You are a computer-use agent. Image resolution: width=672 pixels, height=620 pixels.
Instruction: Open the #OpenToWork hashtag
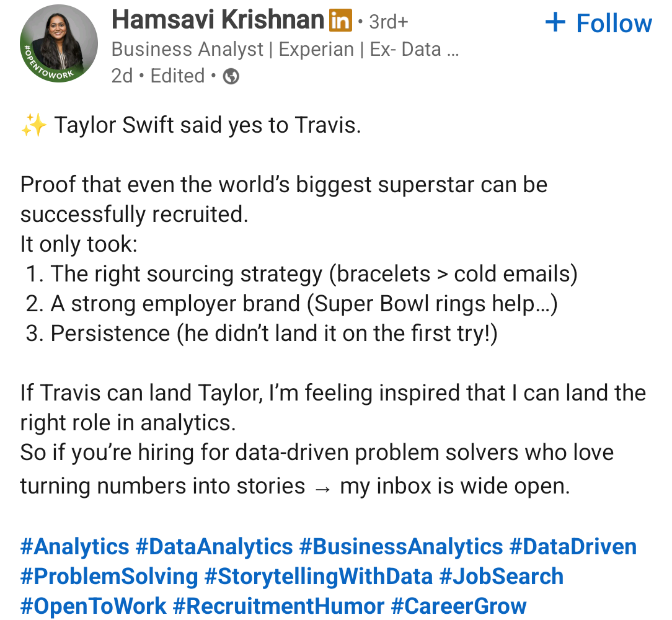[x=93, y=606]
